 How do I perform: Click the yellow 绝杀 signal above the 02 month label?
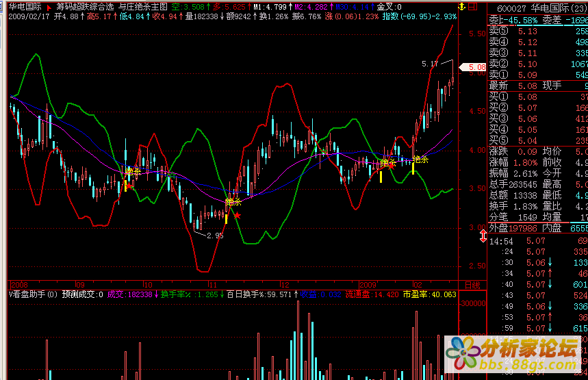point(420,160)
